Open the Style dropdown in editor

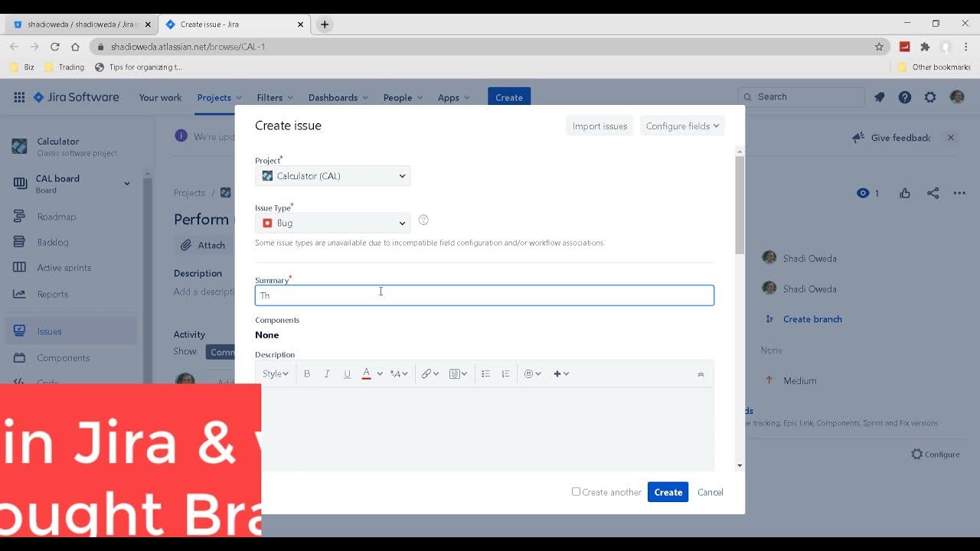(x=275, y=373)
